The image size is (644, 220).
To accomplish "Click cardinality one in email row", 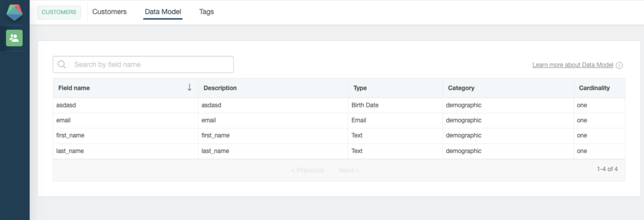I will coord(600,120).
